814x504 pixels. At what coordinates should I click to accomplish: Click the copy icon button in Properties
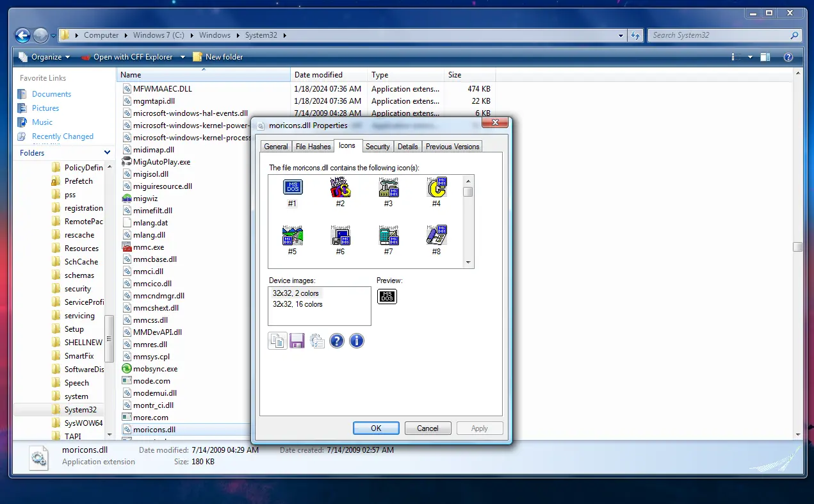tap(277, 341)
